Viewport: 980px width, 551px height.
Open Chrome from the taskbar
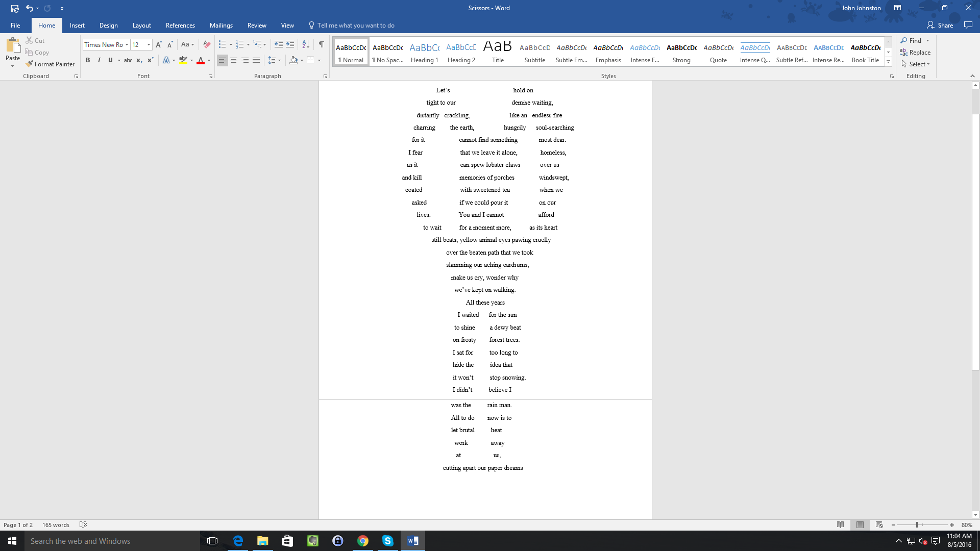pos(363,541)
